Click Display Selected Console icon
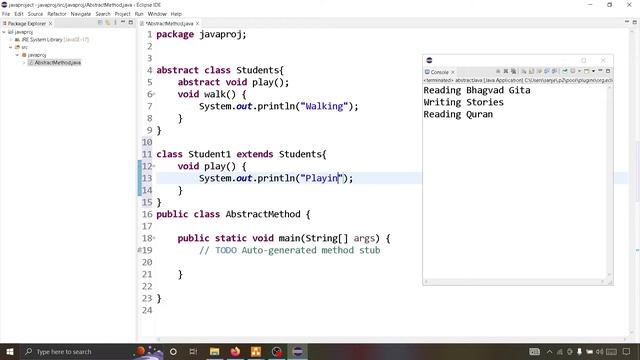The width and height of the screenshot is (640, 360). 573,71
